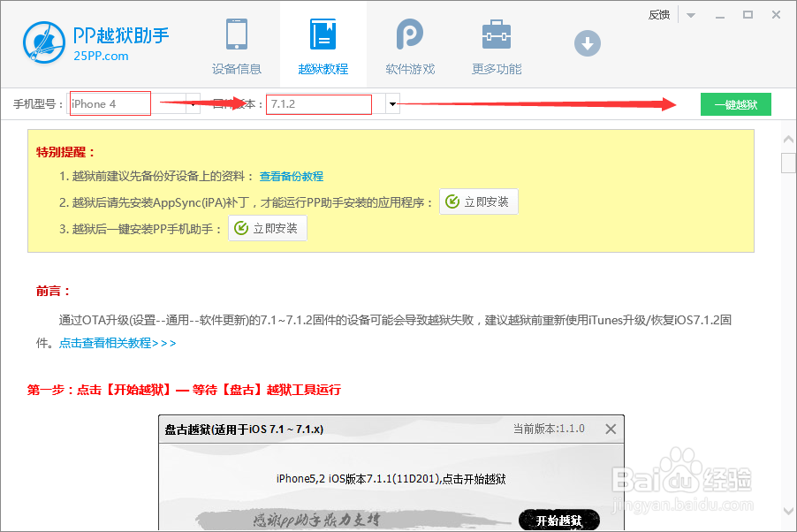Click the scrollbar down arrow

click(x=788, y=511)
